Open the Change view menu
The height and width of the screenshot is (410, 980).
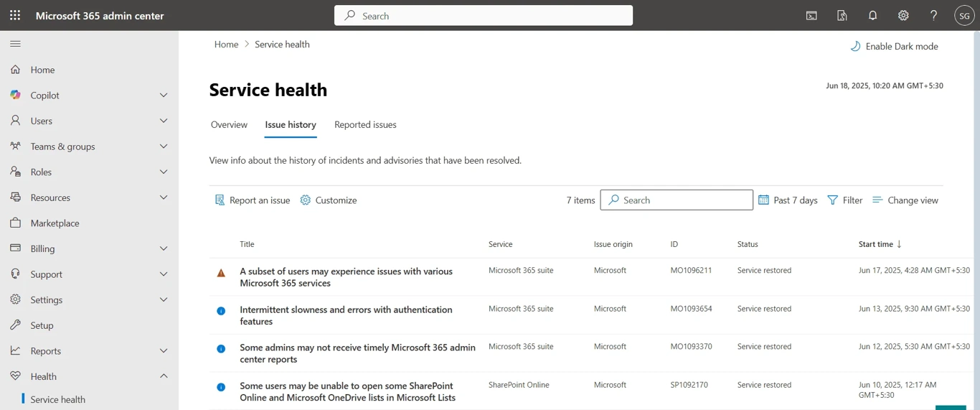pos(905,200)
